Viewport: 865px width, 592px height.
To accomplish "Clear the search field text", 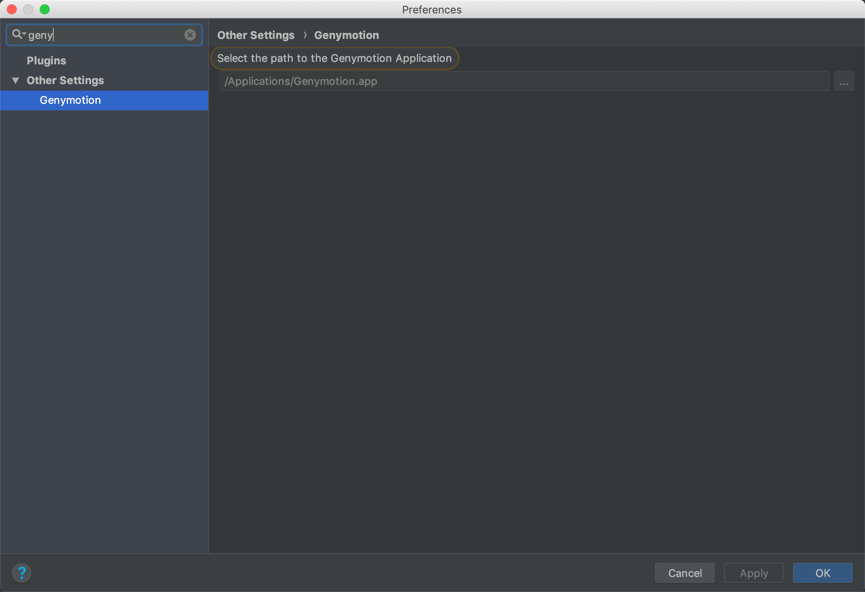I will [x=190, y=35].
